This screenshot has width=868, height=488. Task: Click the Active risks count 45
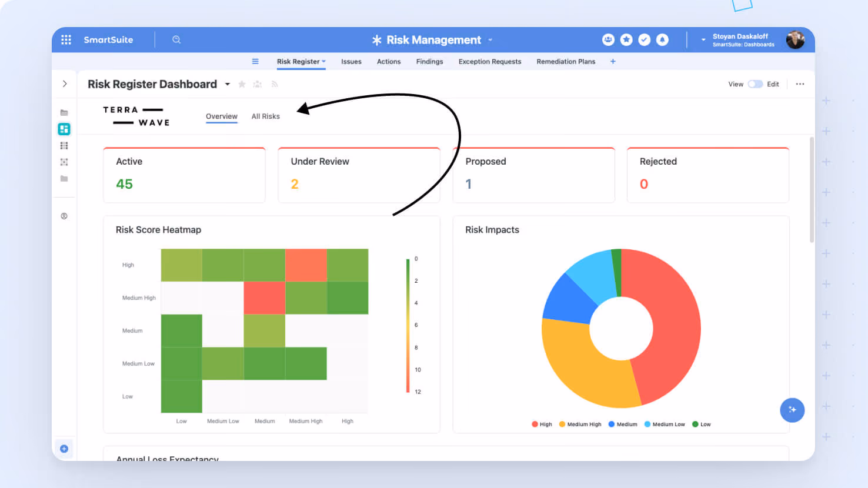[124, 184]
